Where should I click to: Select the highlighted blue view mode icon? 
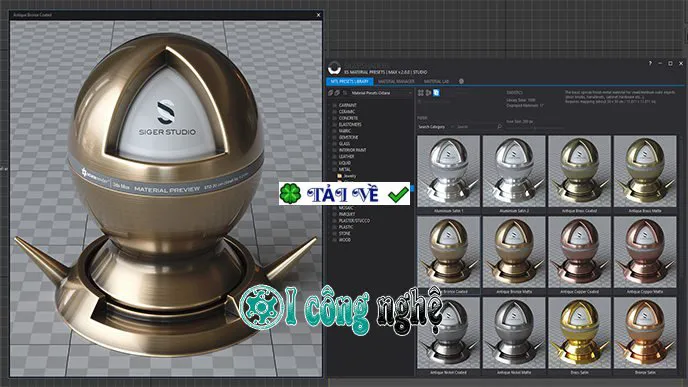tap(436, 93)
